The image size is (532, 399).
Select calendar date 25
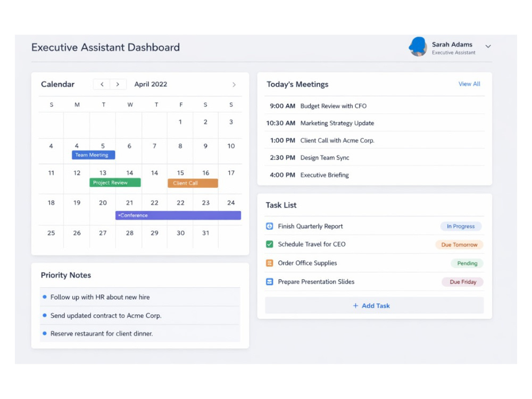tap(51, 233)
